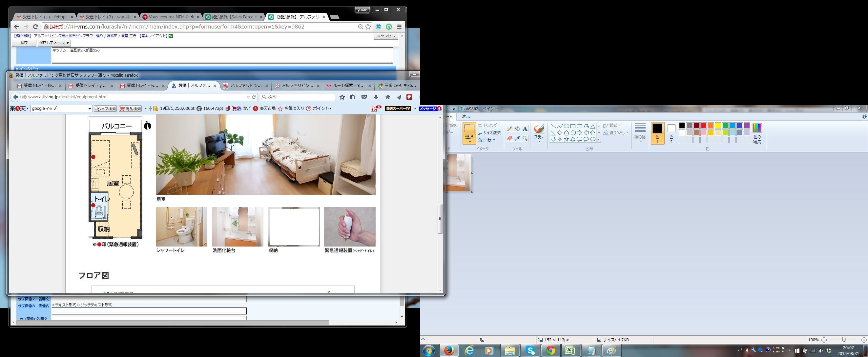
Task: Click Firefox home icon
Action: [x=387, y=97]
